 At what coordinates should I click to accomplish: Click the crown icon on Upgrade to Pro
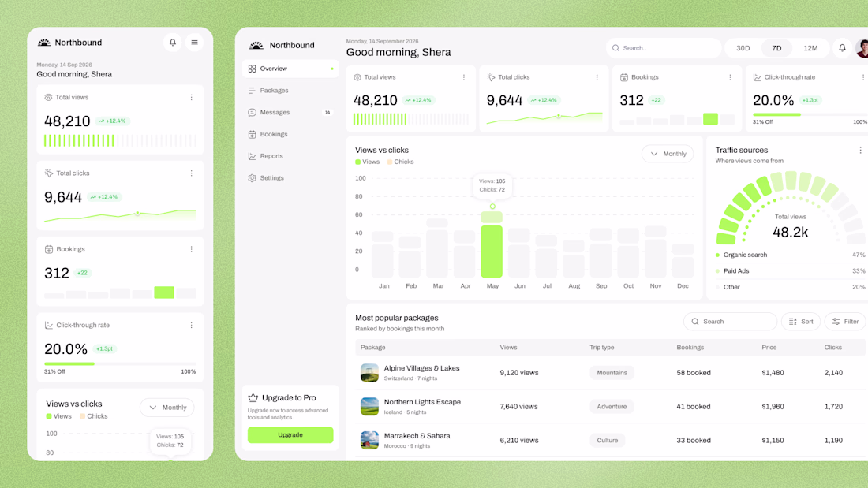pos(253,398)
